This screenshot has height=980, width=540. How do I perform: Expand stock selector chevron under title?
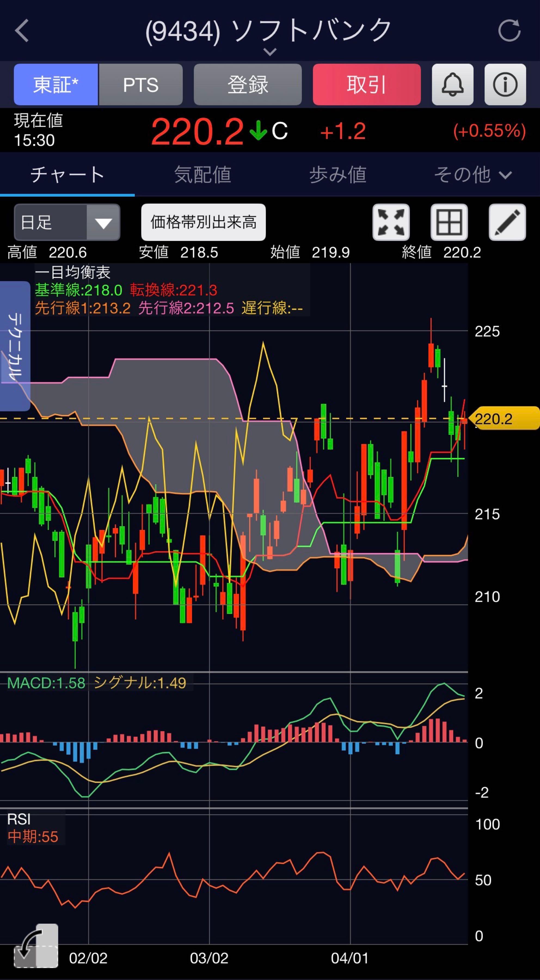pyautogui.click(x=270, y=51)
